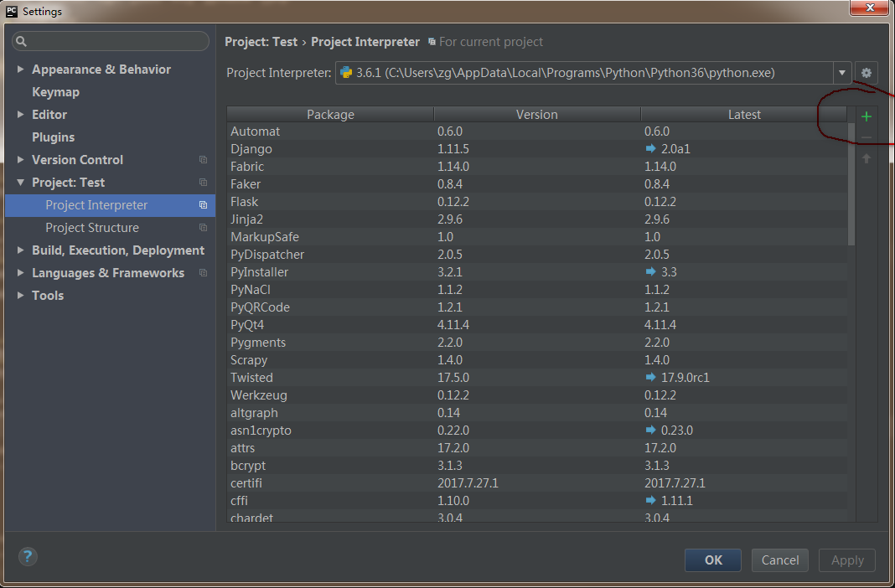Image resolution: width=895 pixels, height=588 pixels.
Task: Click the blue update arrow for asn1crypto
Action: pyautogui.click(x=650, y=430)
